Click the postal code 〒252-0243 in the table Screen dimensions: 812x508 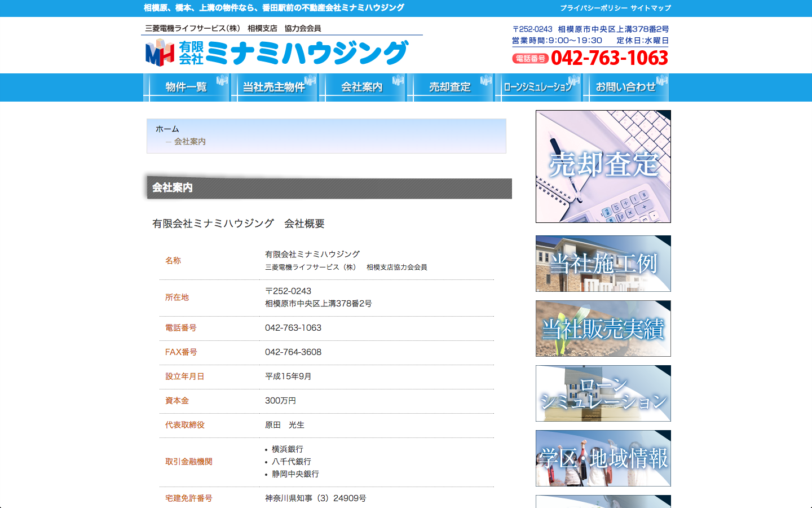tap(288, 291)
